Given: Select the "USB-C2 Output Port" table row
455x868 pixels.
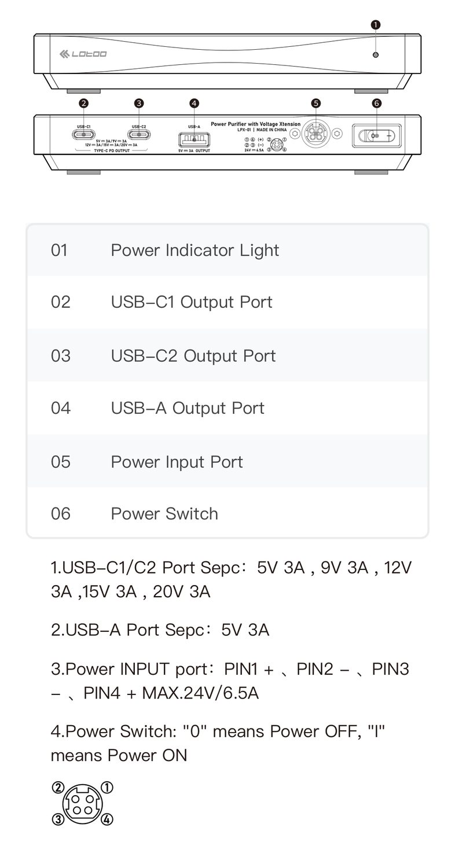Looking at the screenshot, I should (227, 355).
